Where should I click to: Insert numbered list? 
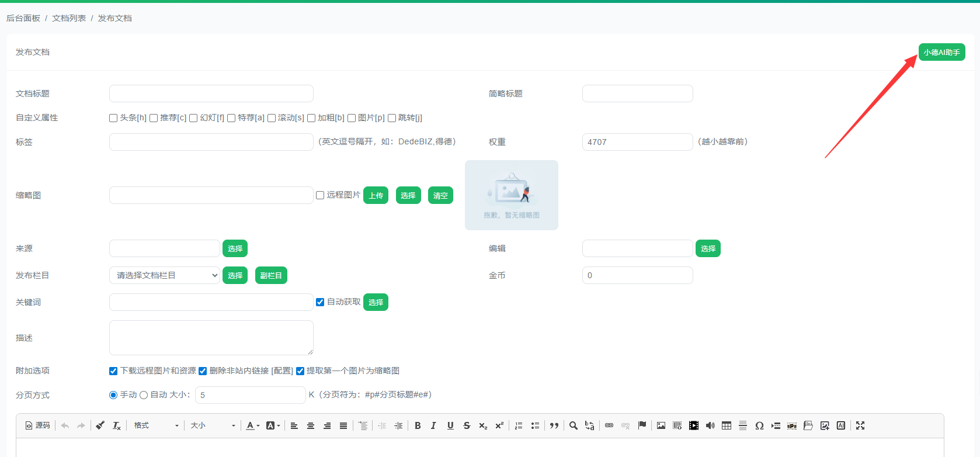[x=519, y=425]
